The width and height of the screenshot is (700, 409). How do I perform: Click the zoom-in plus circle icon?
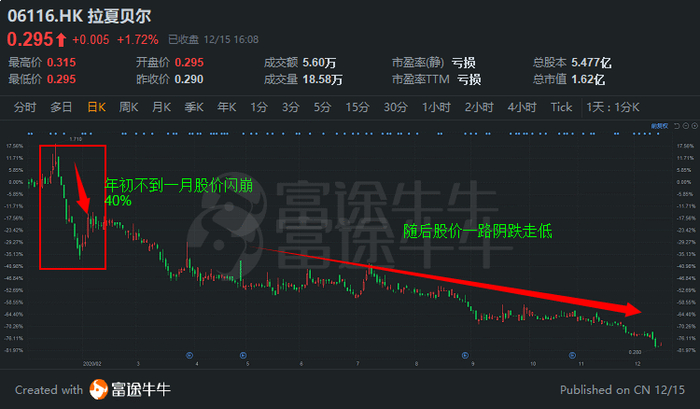tap(694, 126)
